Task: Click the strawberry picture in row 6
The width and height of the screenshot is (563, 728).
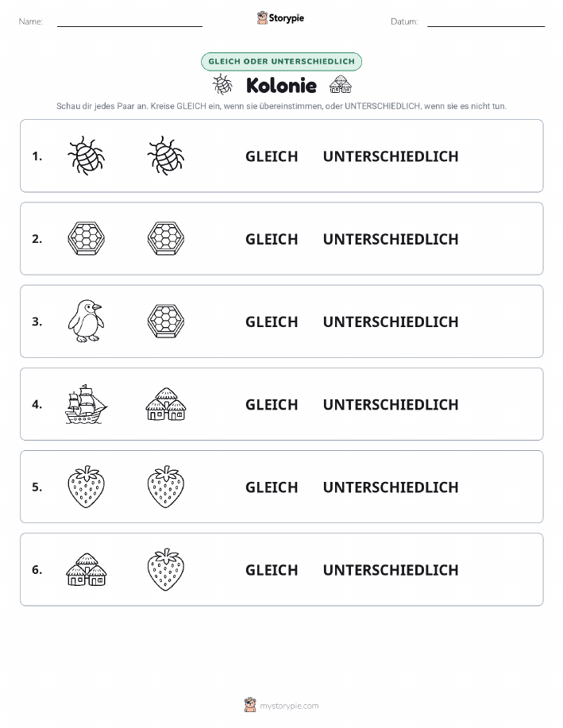Action: [166, 569]
